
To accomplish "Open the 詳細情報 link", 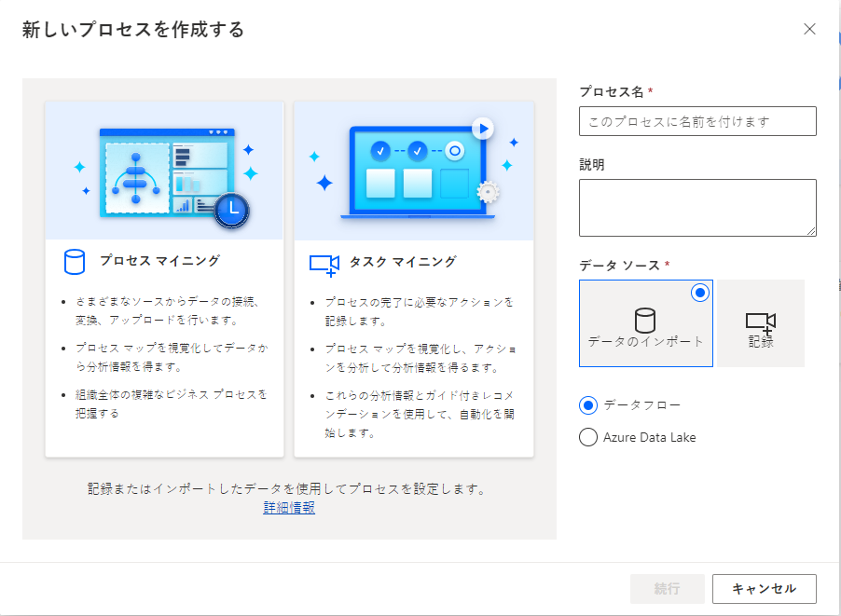I will click(x=289, y=507).
